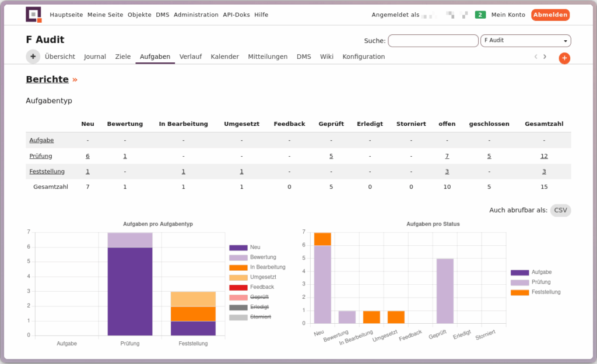
Task: Show the struck-through Geprüft legend series
Action: (259, 297)
